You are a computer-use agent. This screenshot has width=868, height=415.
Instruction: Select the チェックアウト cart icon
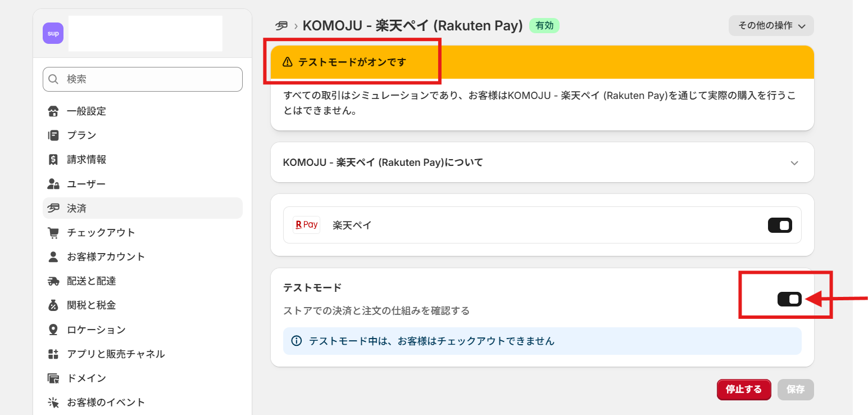pos(53,232)
